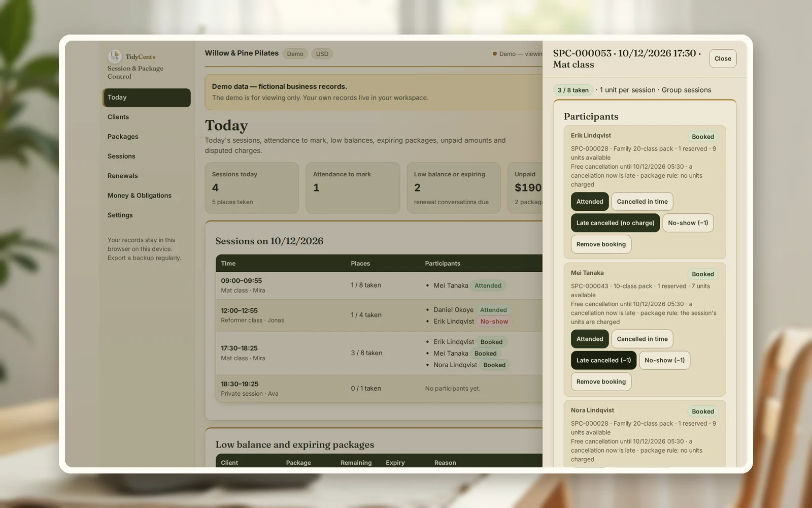Remove booking for Mei Tanaka
The height and width of the screenshot is (508, 812).
[x=601, y=382]
